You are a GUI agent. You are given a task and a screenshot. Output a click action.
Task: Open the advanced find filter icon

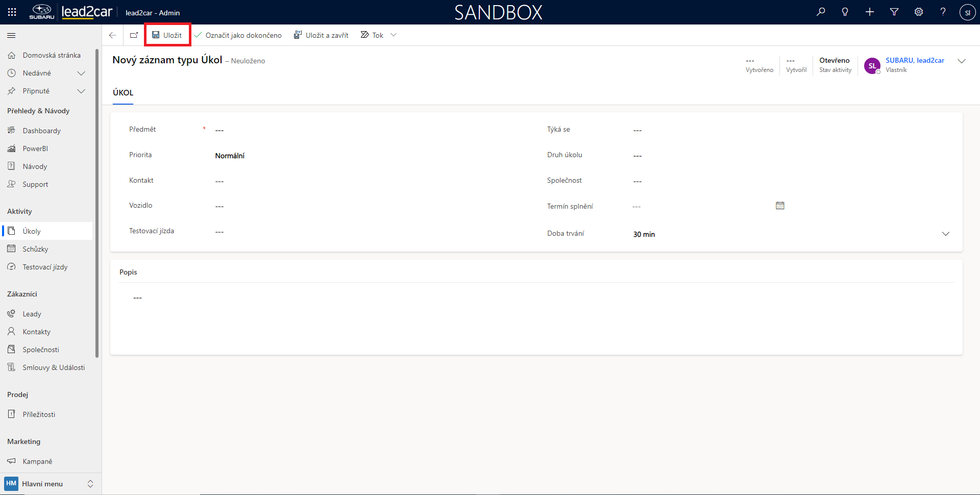(894, 12)
